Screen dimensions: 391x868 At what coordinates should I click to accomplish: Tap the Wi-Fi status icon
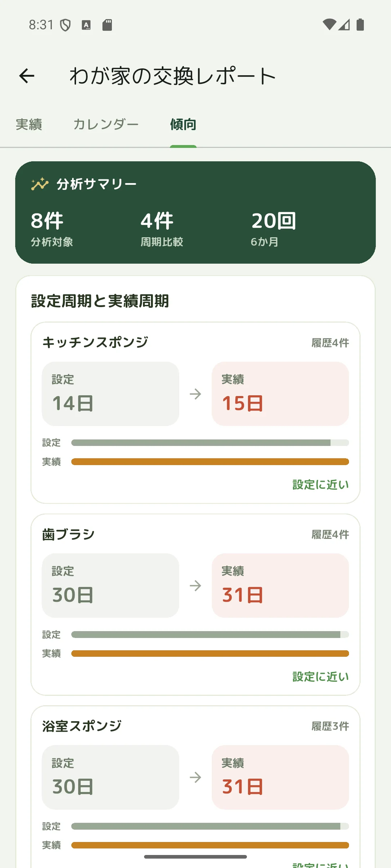[x=329, y=25]
